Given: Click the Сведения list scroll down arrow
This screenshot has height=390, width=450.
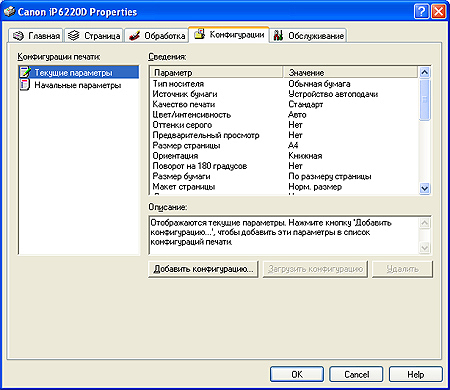Looking at the screenshot, I should click(424, 188).
